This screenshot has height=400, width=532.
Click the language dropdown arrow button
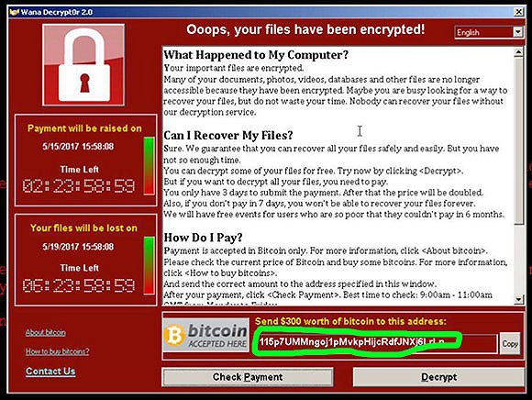pyautogui.click(x=517, y=32)
